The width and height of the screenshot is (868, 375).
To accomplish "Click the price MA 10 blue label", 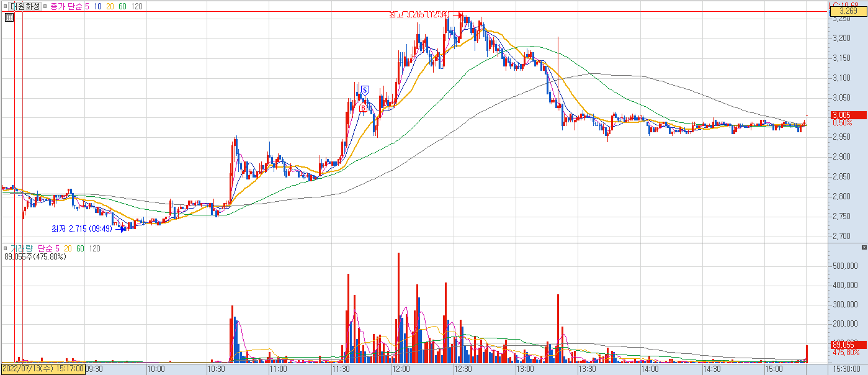I will pos(98,6).
